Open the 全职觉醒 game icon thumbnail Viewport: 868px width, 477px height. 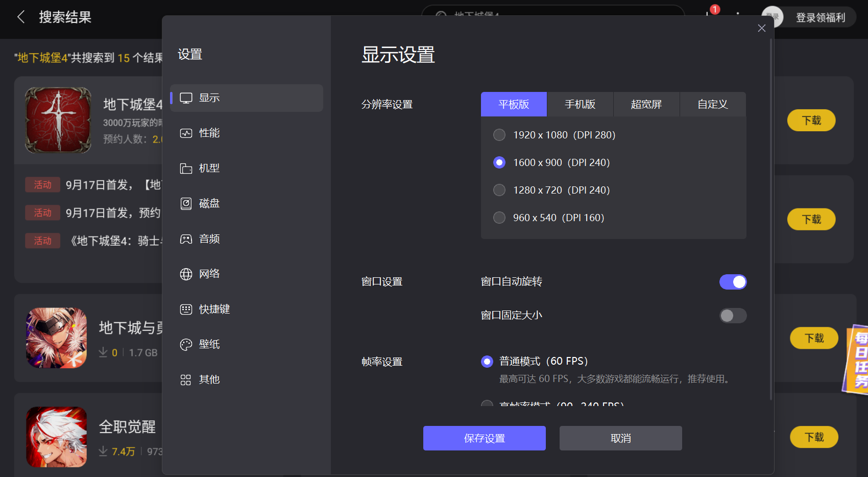pyautogui.click(x=57, y=437)
